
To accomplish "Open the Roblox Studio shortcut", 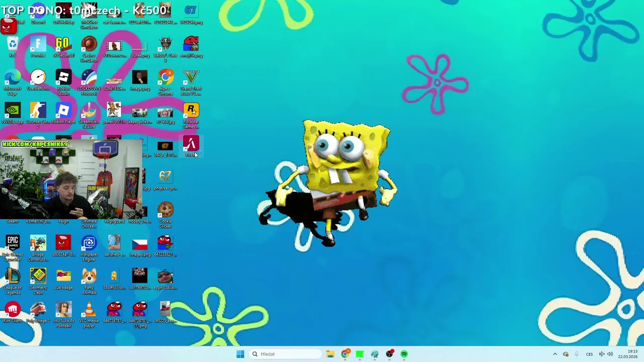I will pyautogui.click(x=63, y=83).
